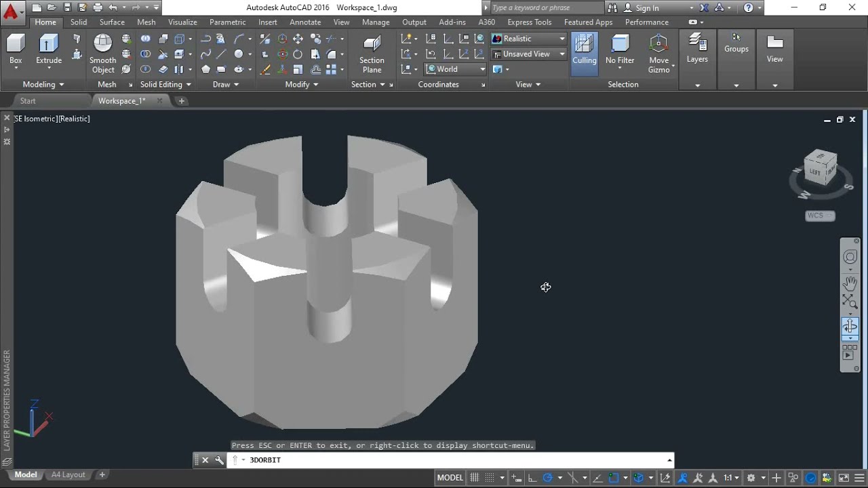
Task: Toggle ortho mode in status bar
Action: (532, 478)
